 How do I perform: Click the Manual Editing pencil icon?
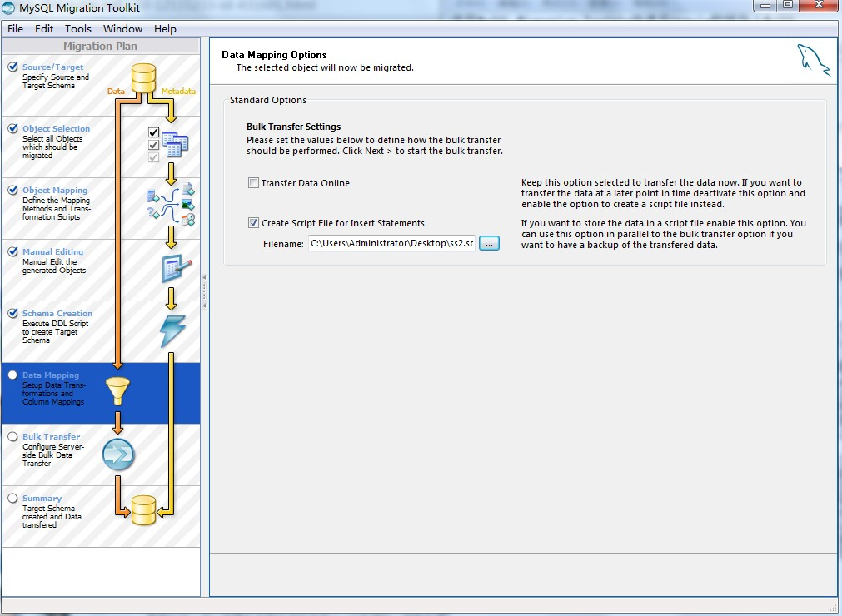point(177,268)
